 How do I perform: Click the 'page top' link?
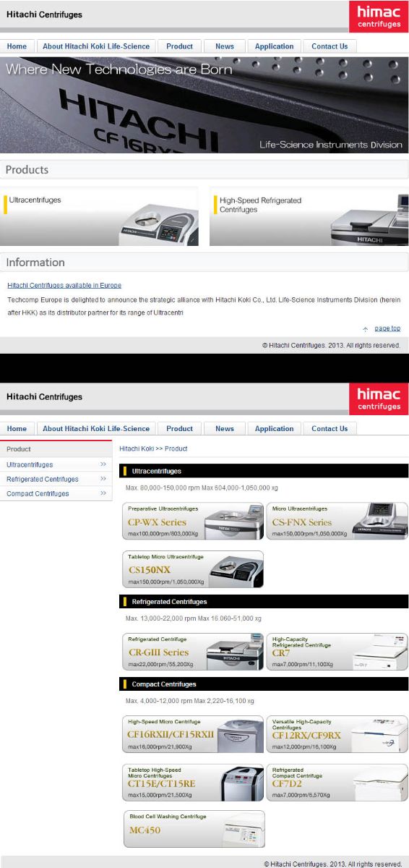click(387, 328)
